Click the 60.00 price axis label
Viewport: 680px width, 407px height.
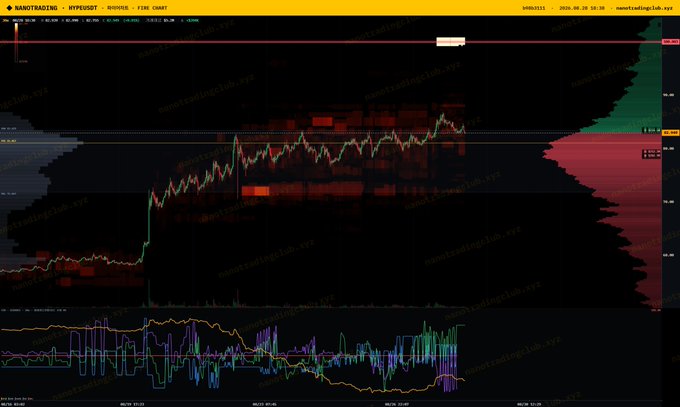pyautogui.click(x=668, y=255)
